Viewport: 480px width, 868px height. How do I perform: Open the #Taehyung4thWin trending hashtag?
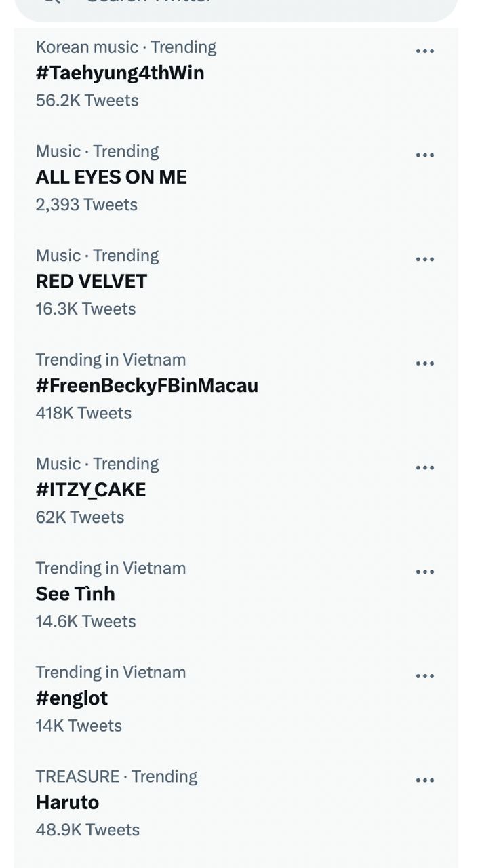tap(120, 73)
